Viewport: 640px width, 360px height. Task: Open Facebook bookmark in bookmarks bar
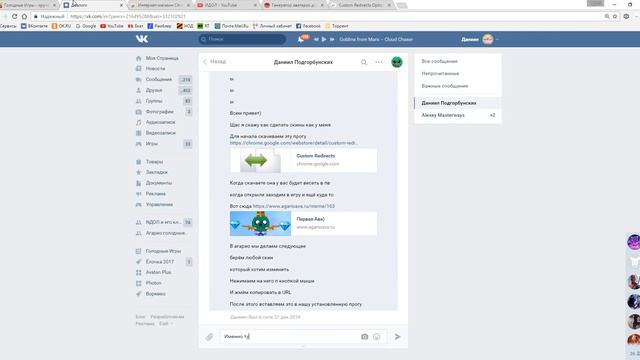[308, 26]
